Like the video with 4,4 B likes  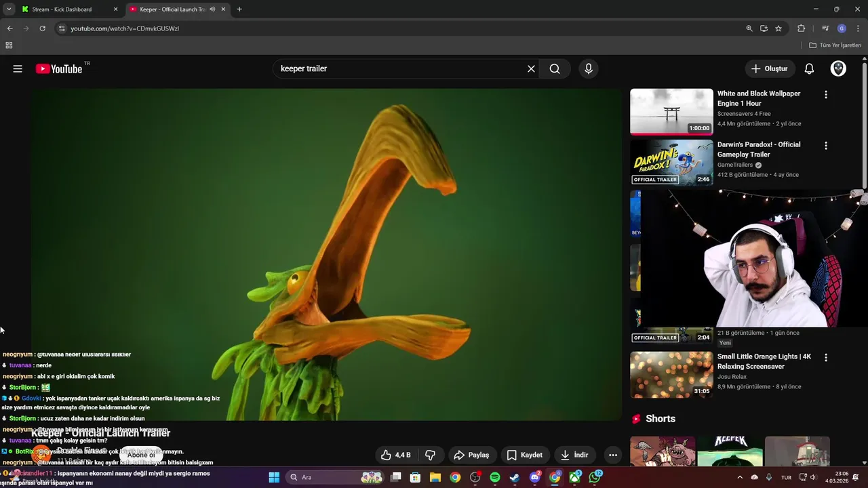tap(396, 455)
